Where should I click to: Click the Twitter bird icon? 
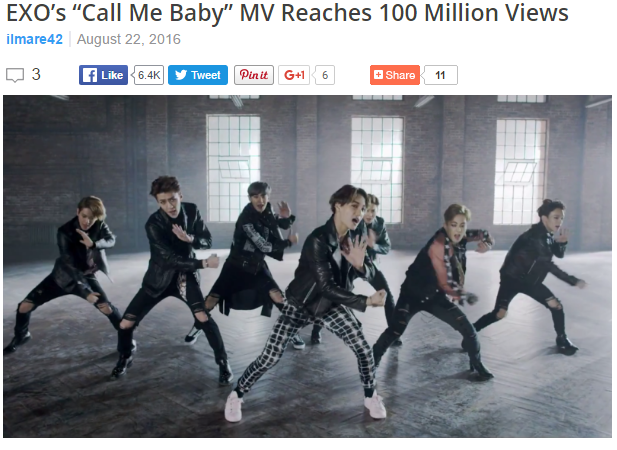(181, 75)
